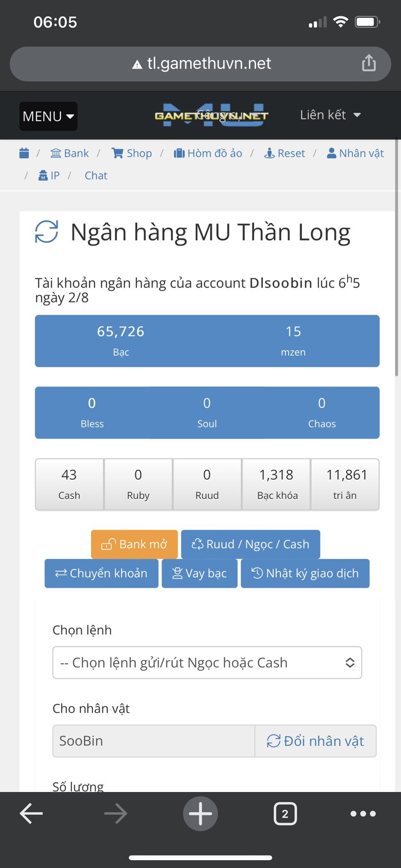Viewport: 401px width, 868px height.
Task: Select the Ruud / Ngọc / Cash tab
Action: coord(250,544)
